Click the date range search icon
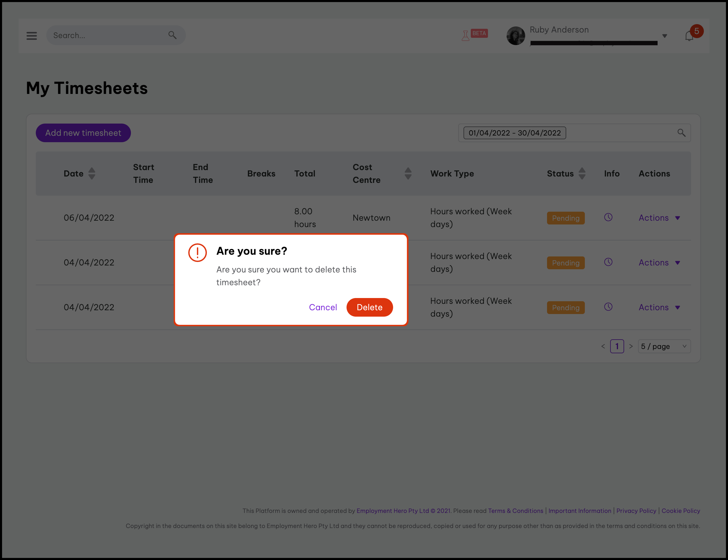Viewport: 728px width, 560px height. pyautogui.click(x=681, y=133)
